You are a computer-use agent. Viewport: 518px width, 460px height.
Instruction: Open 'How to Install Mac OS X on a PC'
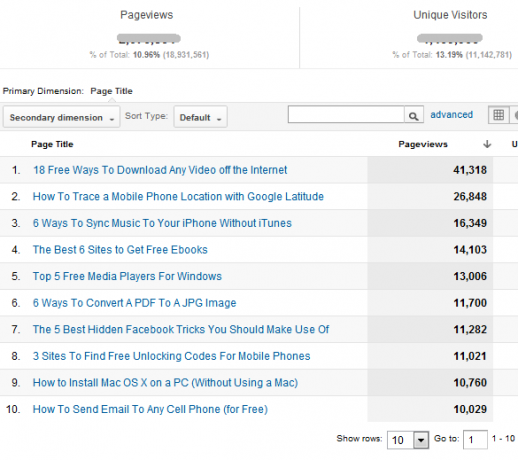(x=165, y=383)
